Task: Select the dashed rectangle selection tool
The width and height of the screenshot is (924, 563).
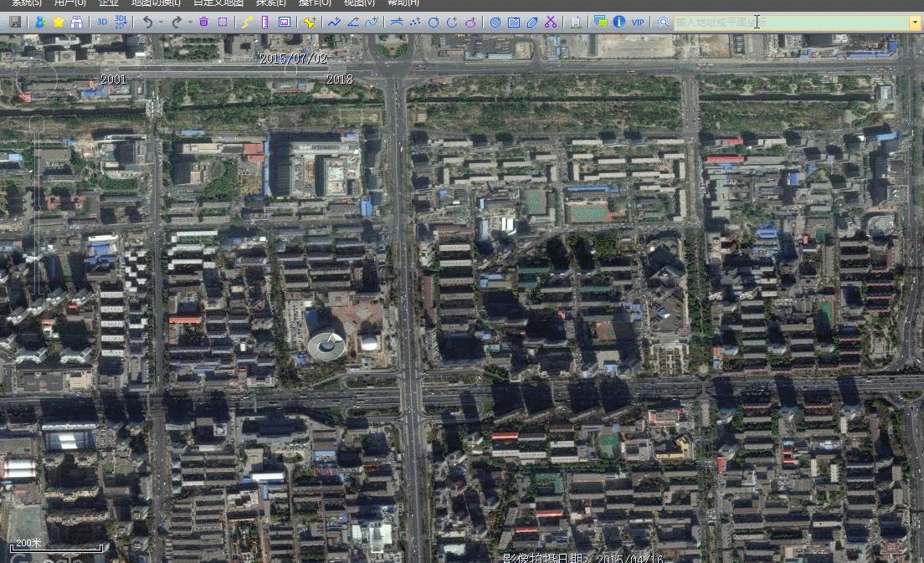Action: click(223, 23)
